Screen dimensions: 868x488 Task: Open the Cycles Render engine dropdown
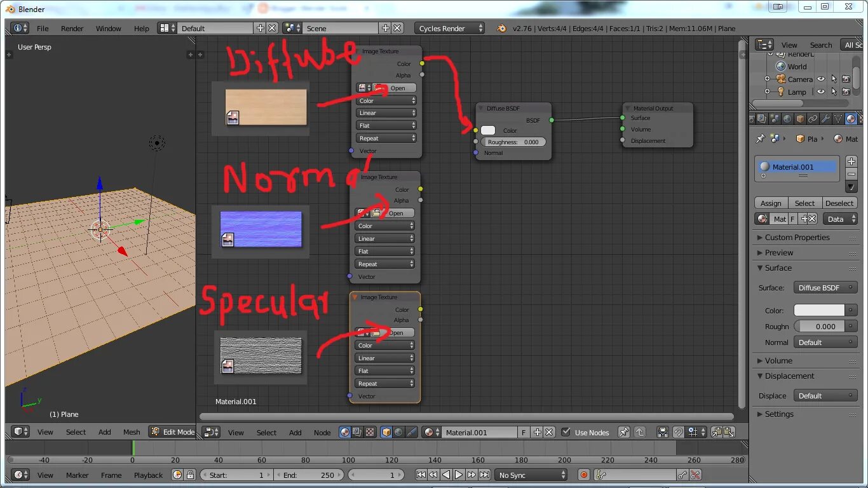[x=450, y=29]
